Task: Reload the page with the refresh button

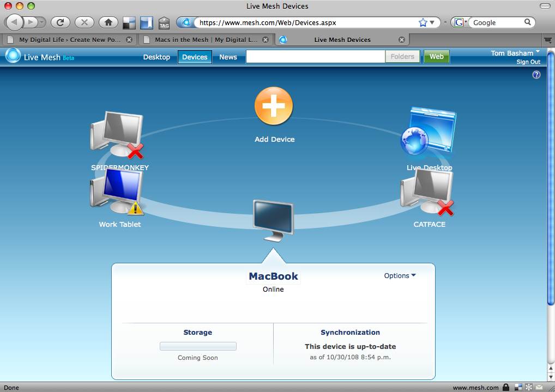Action: coord(61,22)
